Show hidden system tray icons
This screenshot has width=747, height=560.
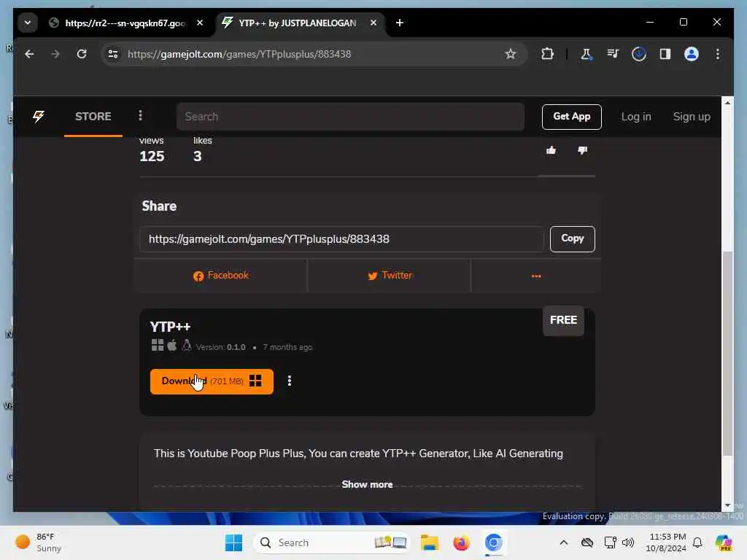[564, 542]
